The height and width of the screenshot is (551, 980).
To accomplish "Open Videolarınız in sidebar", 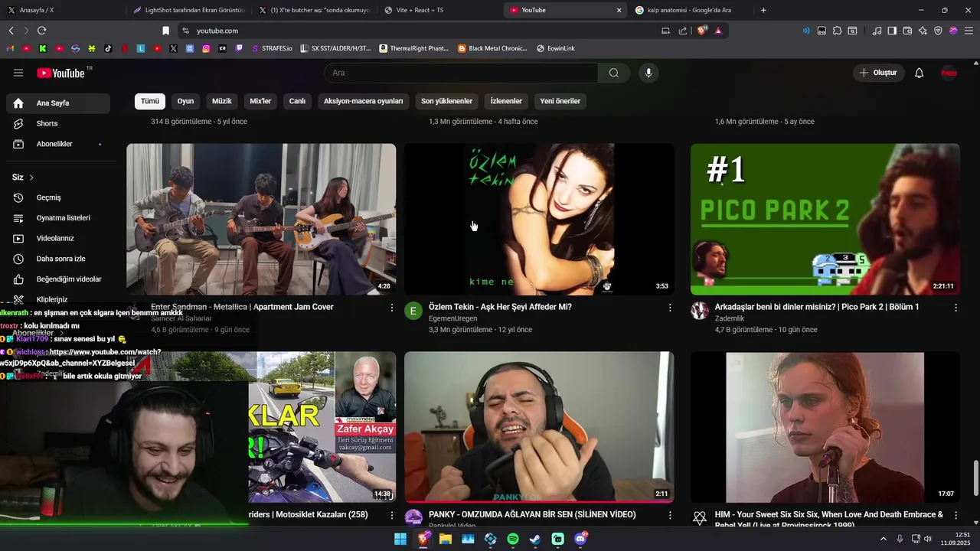I will [58, 238].
